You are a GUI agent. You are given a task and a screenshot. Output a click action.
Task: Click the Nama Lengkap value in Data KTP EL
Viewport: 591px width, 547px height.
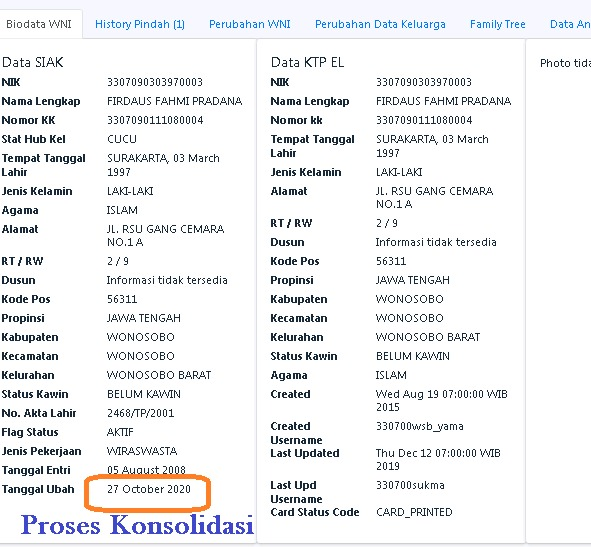tap(444, 101)
